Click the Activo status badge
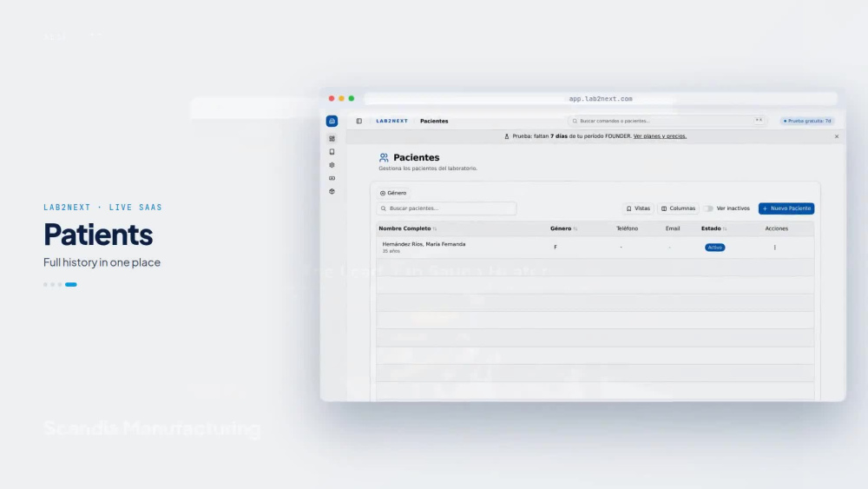Image resolution: width=868 pixels, height=489 pixels. click(714, 248)
